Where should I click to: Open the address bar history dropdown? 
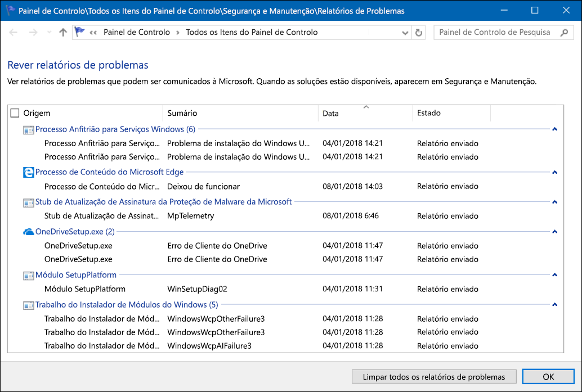click(x=405, y=33)
